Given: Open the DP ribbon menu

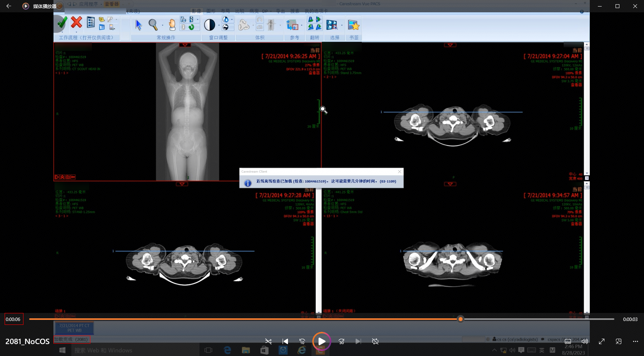Looking at the screenshot, I should pyautogui.click(x=266, y=11).
